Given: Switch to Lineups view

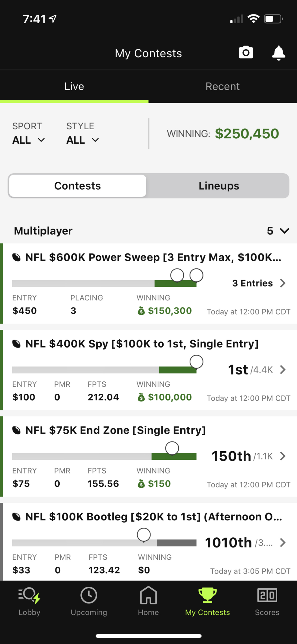Looking at the screenshot, I should click(219, 186).
